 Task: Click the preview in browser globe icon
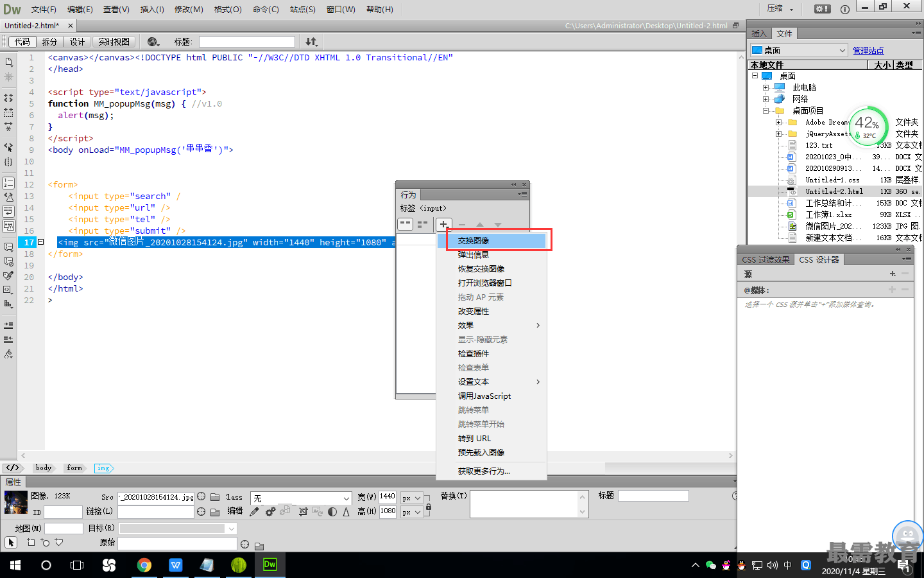(x=153, y=42)
